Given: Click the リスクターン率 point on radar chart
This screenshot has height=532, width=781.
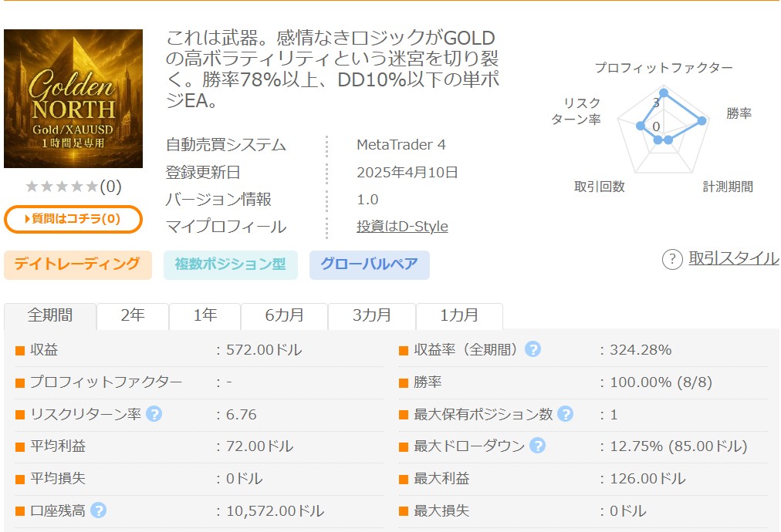Looking at the screenshot, I should (x=641, y=126).
